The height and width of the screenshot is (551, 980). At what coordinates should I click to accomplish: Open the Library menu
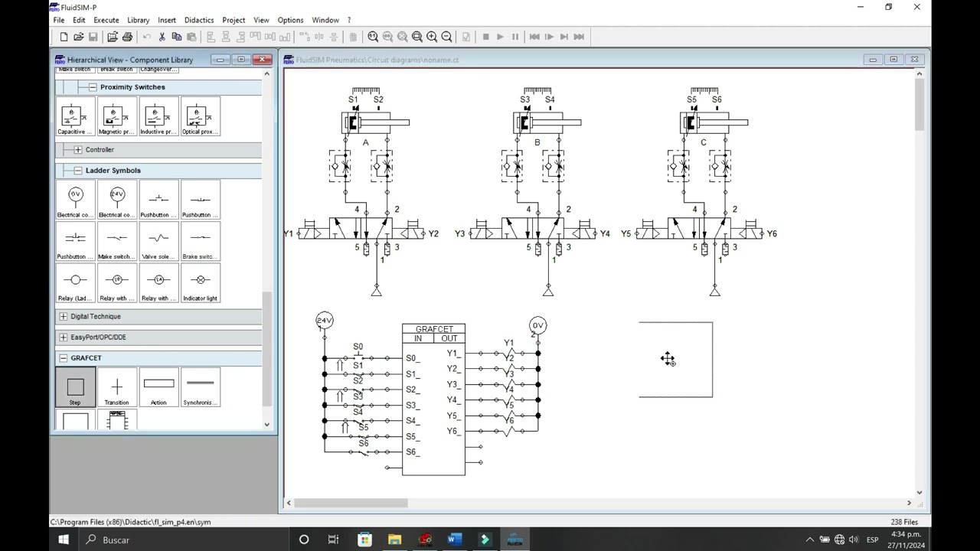[x=139, y=20]
